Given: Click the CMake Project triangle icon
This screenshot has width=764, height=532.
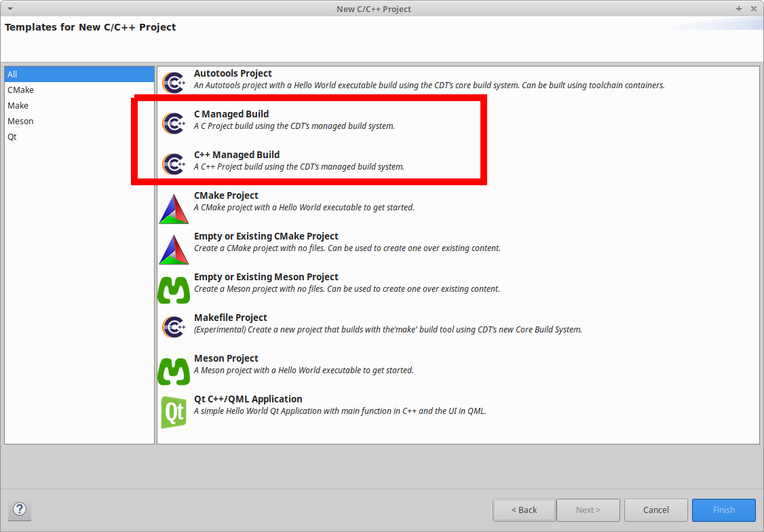Looking at the screenshot, I should pos(174,209).
